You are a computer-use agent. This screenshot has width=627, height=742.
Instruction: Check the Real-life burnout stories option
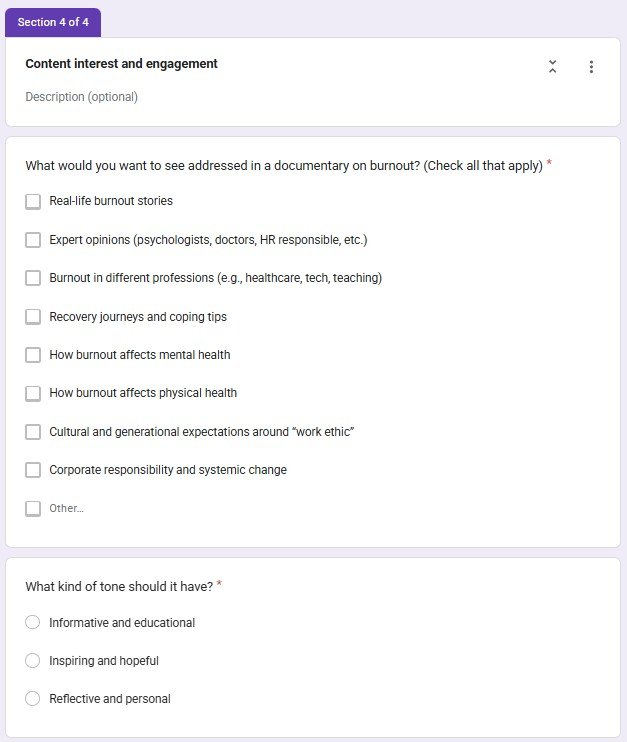point(33,202)
